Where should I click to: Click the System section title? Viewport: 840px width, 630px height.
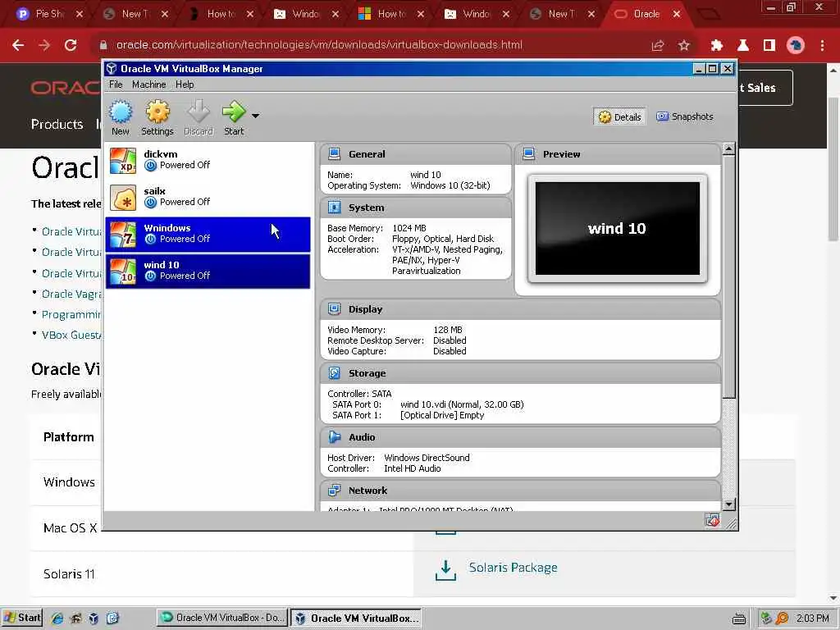click(367, 208)
